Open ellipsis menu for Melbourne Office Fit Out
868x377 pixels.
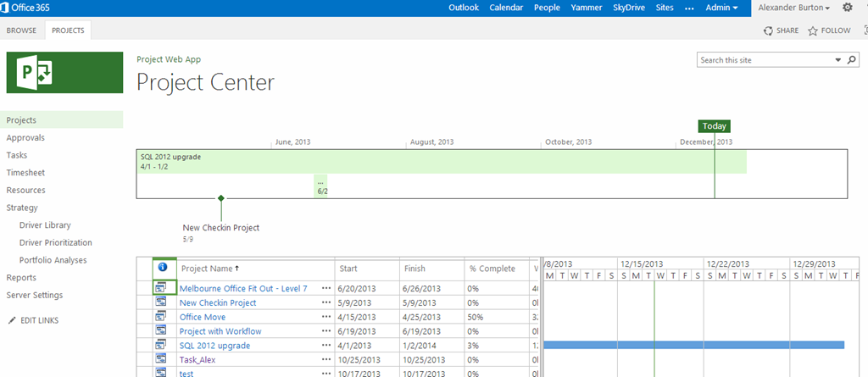(x=326, y=288)
